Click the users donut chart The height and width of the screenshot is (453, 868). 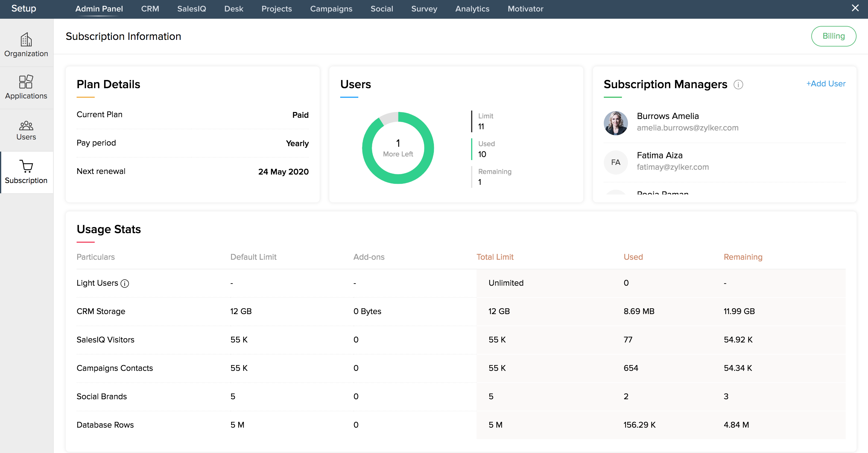tap(398, 148)
